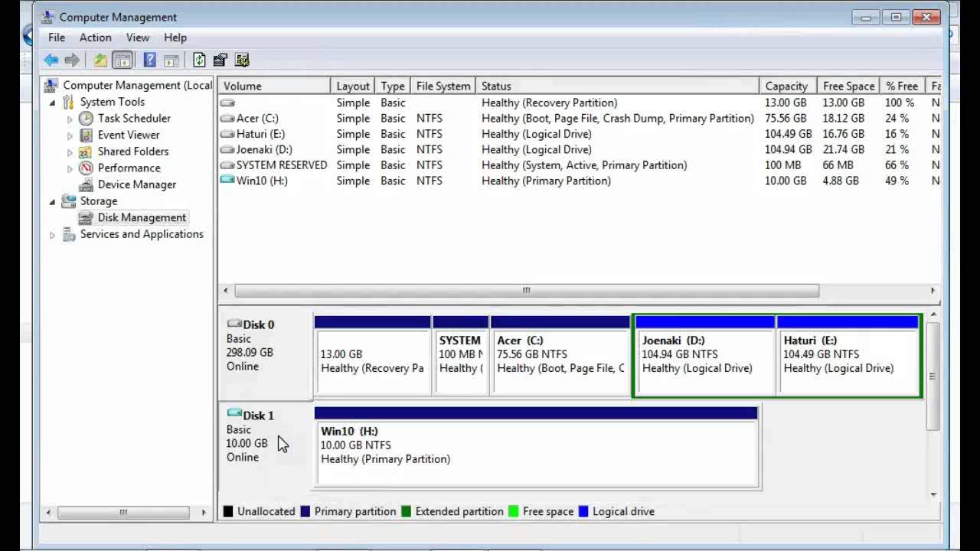Click the Disk 1 drive icon
Viewport: 980px width, 551px height.
[x=234, y=414]
